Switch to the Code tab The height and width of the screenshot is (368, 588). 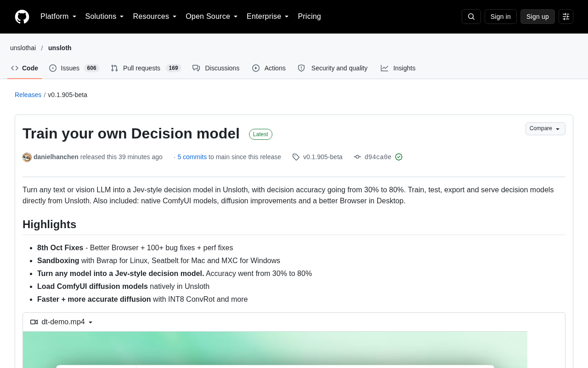[25, 68]
